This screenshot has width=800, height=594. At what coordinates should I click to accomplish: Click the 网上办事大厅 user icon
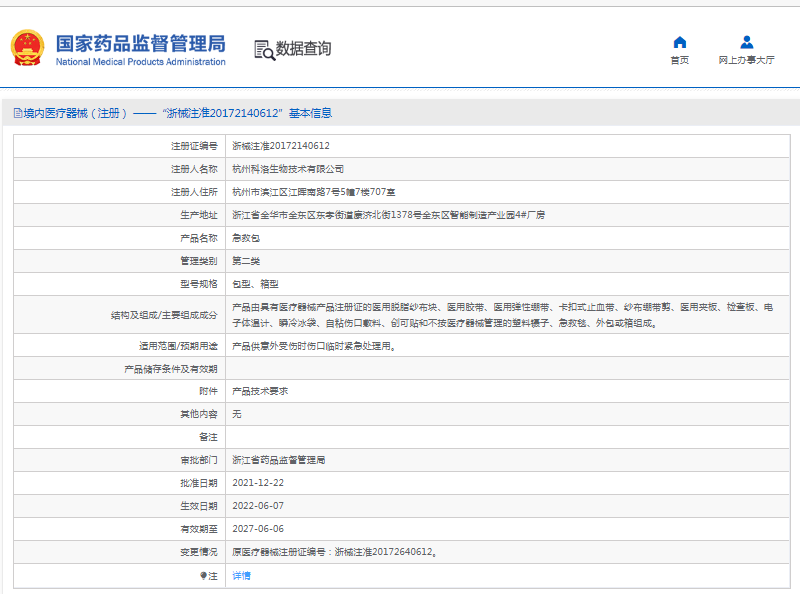[x=746, y=42]
